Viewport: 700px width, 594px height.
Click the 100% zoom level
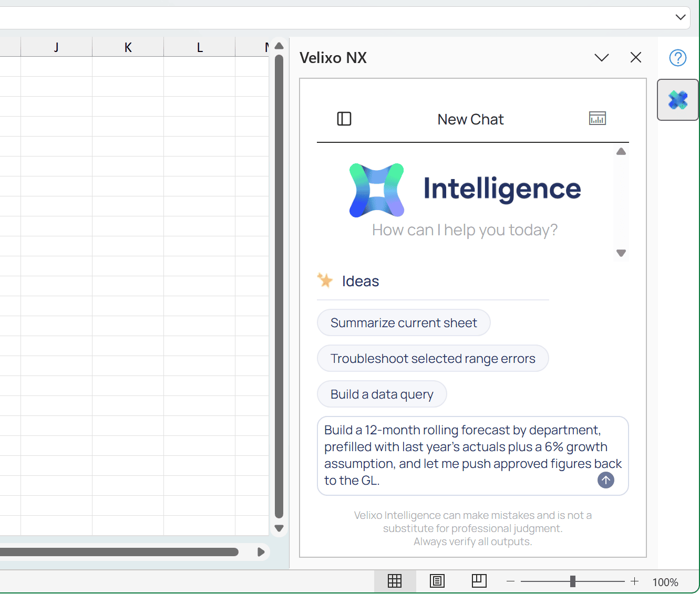point(665,582)
